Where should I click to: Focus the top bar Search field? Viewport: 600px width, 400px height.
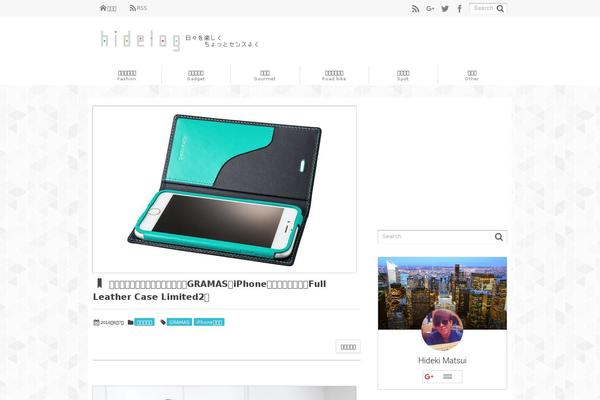pyautogui.click(x=483, y=8)
